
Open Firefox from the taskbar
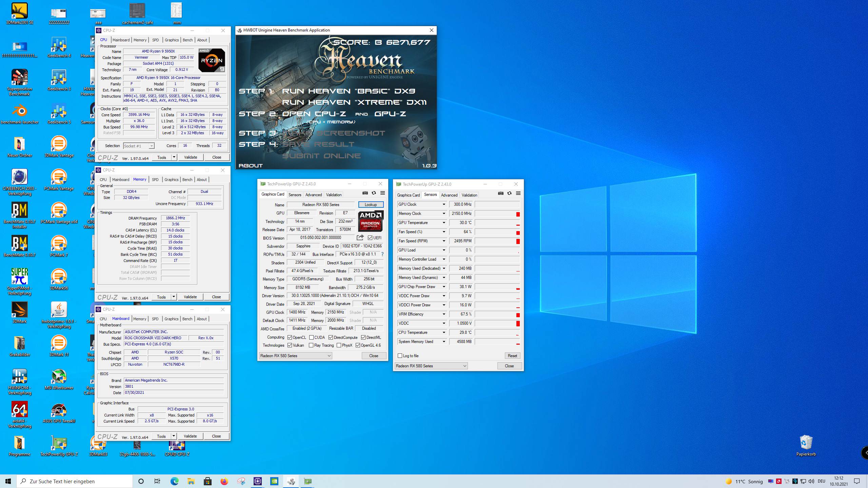224,481
